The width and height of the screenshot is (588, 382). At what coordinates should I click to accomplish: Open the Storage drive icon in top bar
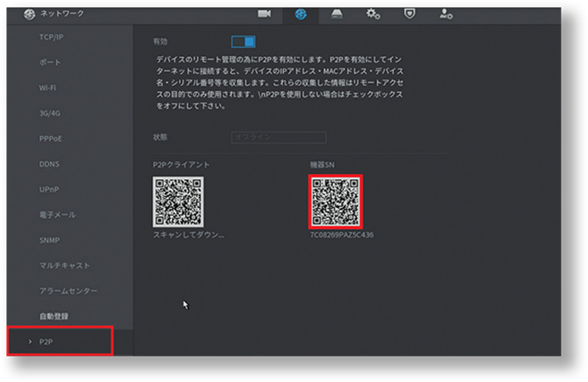pos(337,15)
